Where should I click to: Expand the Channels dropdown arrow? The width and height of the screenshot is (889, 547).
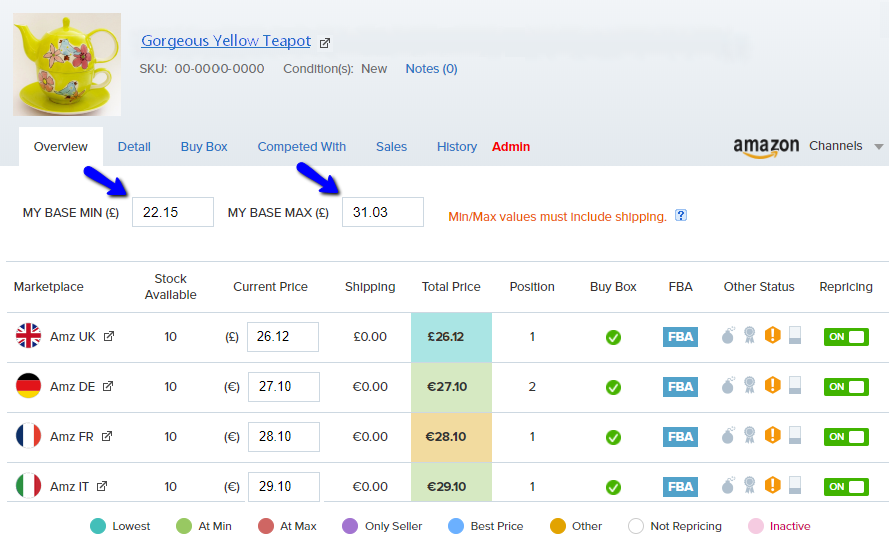pyautogui.click(x=878, y=147)
